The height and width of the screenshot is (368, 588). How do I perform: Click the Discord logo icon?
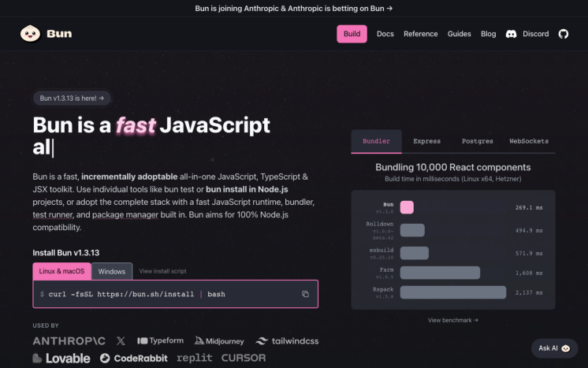point(511,34)
